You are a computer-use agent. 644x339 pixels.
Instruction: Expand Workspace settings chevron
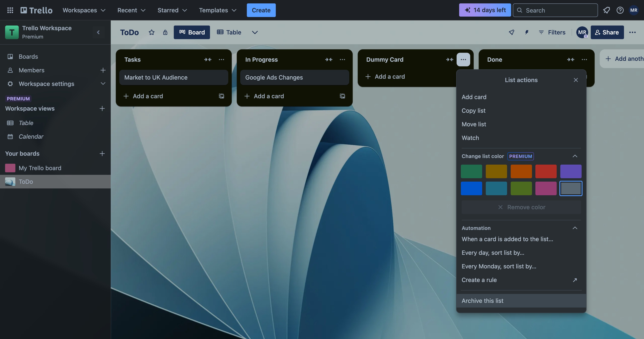pyautogui.click(x=103, y=84)
